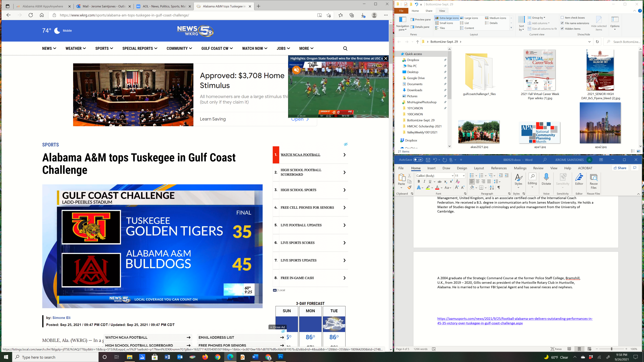This screenshot has width=644, height=362.
Task: Expand the SPORTS menu on WKRG
Action: click(x=104, y=48)
